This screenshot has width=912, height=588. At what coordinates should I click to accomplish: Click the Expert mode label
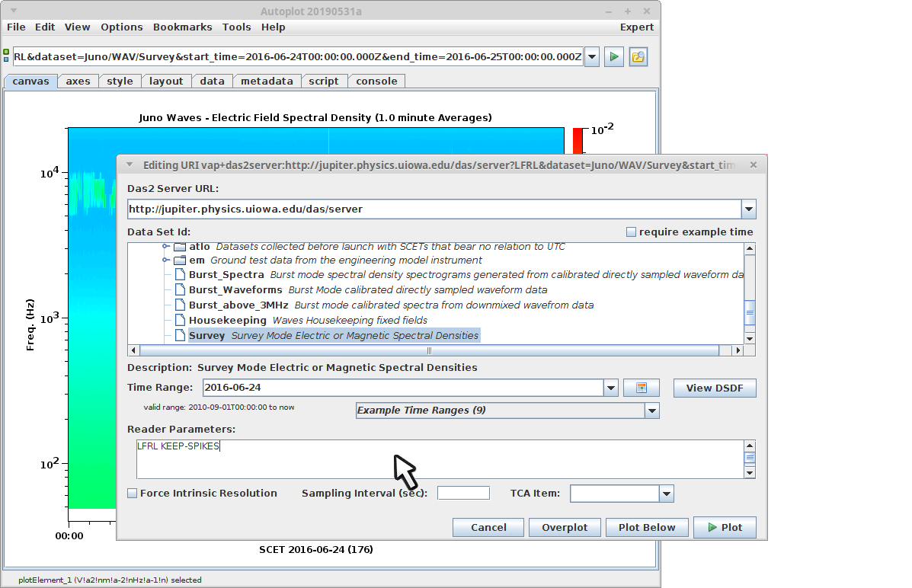coord(637,27)
